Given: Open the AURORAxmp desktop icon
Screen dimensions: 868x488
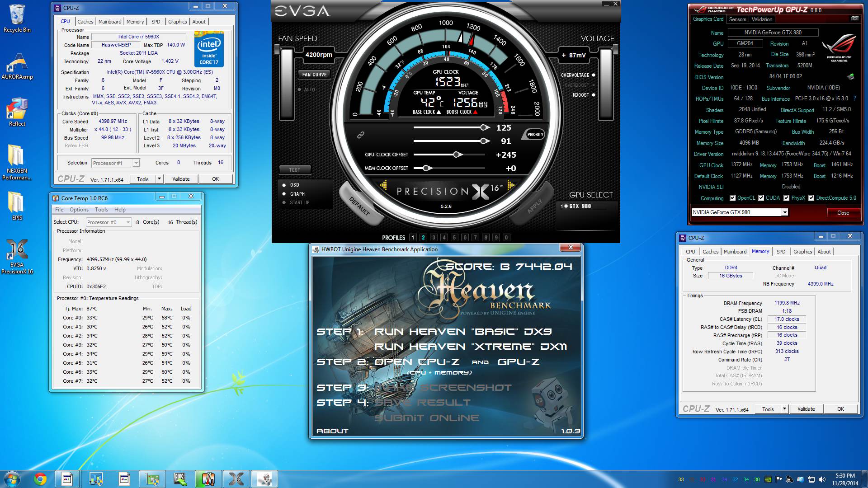Looking at the screenshot, I should [17, 66].
